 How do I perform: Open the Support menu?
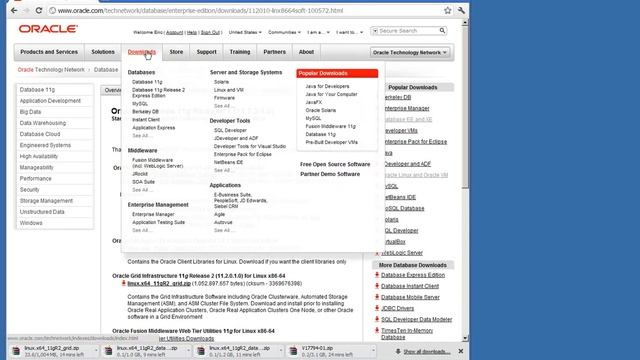(207, 52)
